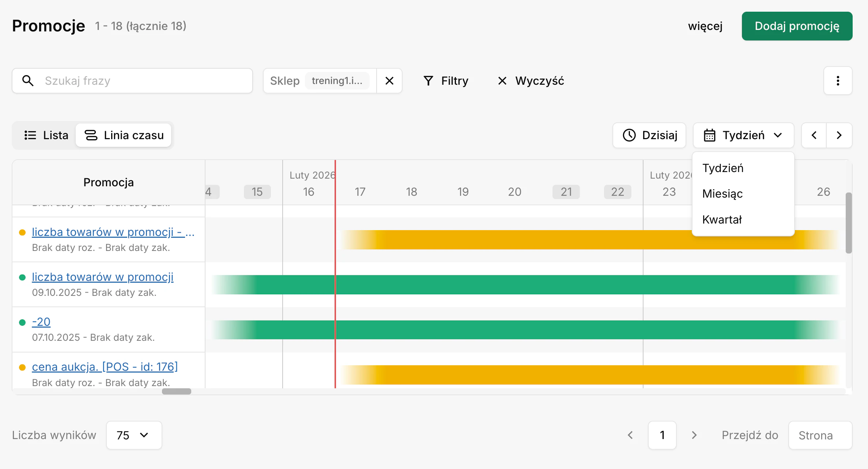This screenshot has width=868, height=469.
Task: Open the Liczba wyników 75 dropdown
Action: click(134, 435)
